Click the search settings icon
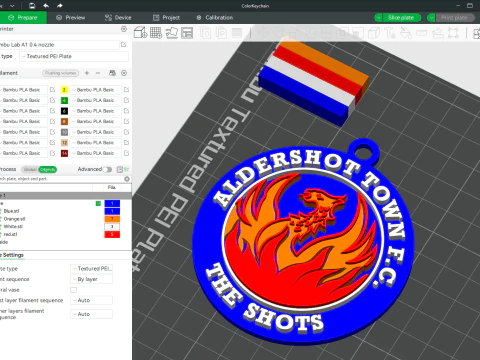This screenshot has width=480, height=360. pos(127,179)
